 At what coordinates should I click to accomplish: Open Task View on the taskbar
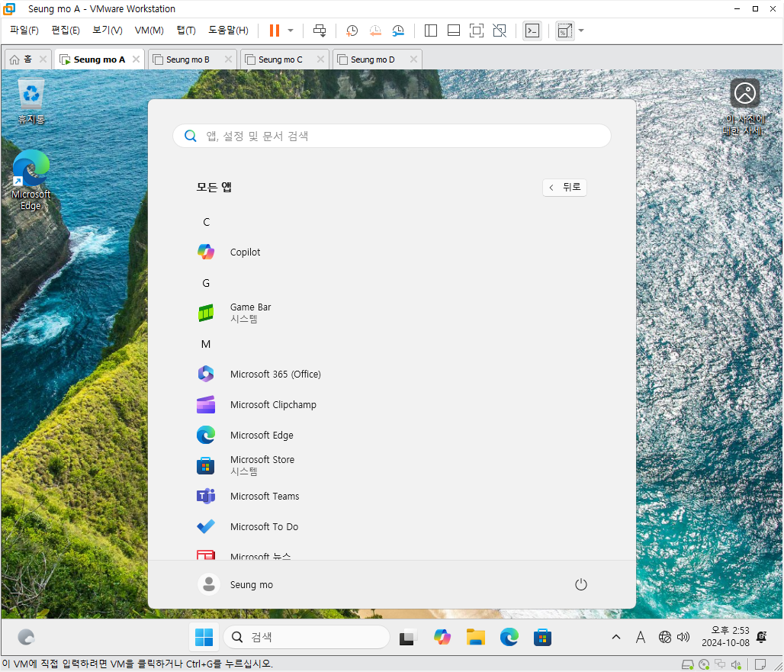tap(408, 637)
